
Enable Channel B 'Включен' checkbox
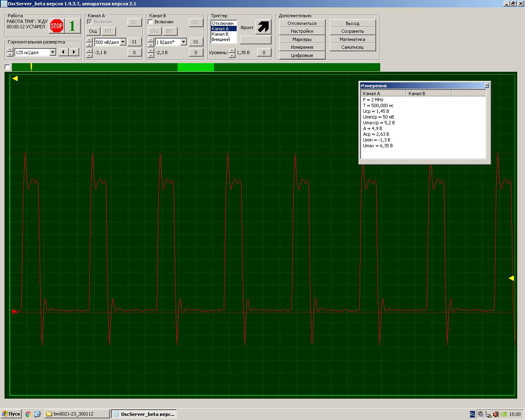[x=151, y=22]
